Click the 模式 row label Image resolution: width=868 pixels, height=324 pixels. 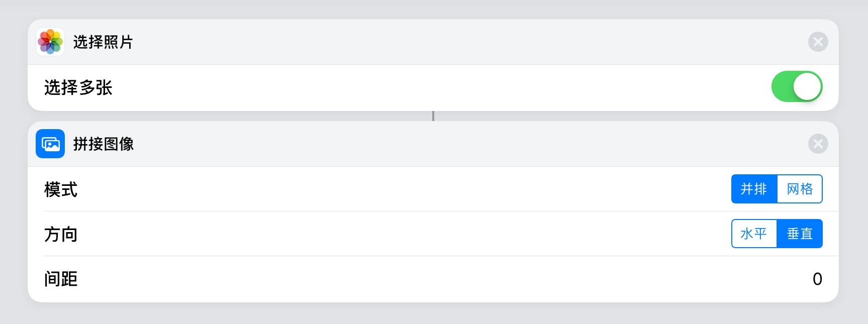61,189
